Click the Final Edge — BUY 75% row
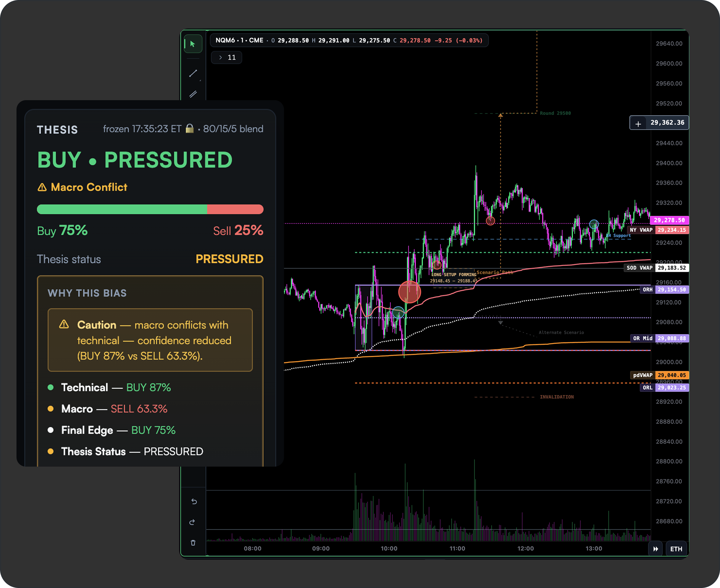The width and height of the screenshot is (720, 588). pos(111,430)
